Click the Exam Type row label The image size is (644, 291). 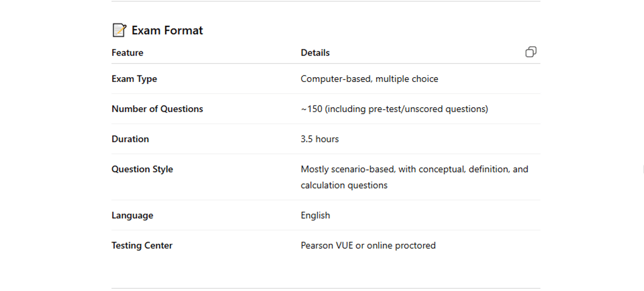(134, 79)
